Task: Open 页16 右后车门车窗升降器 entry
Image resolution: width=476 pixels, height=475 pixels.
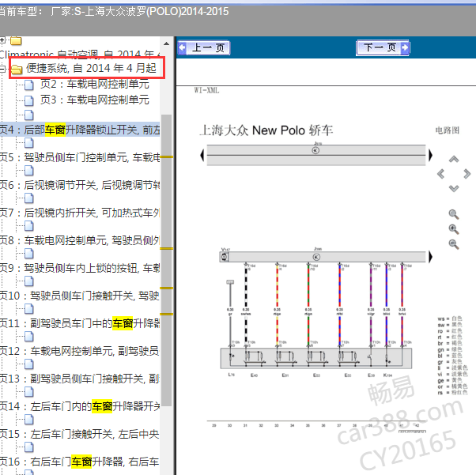Action: [80, 462]
